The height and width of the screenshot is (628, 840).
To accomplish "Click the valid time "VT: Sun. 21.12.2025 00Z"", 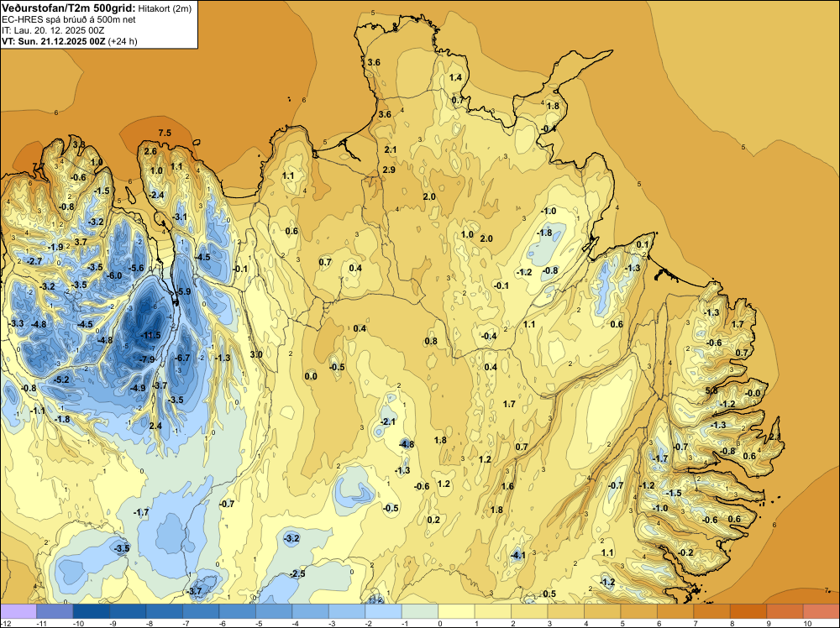I will (54, 41).
